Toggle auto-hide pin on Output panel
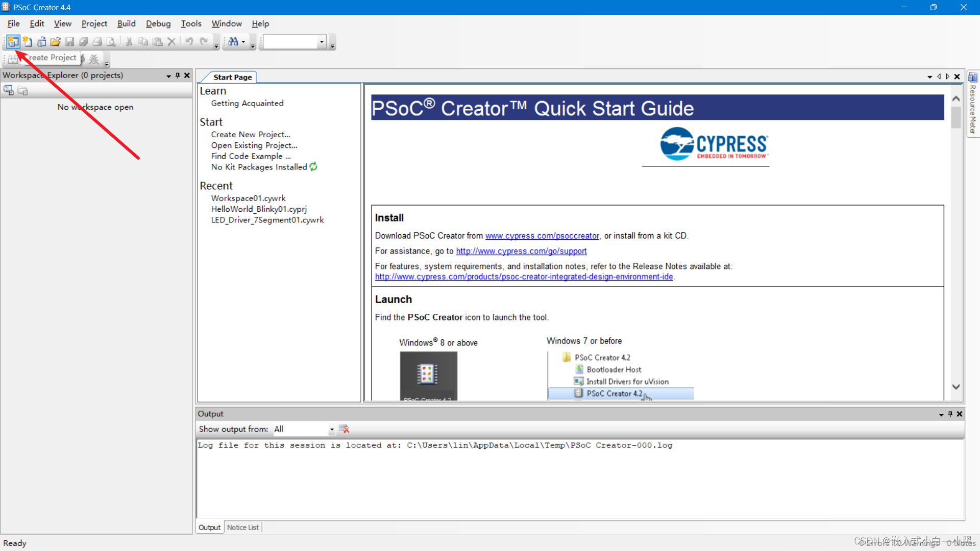Viewport: 980px width, 551px height. coord(950,414)
